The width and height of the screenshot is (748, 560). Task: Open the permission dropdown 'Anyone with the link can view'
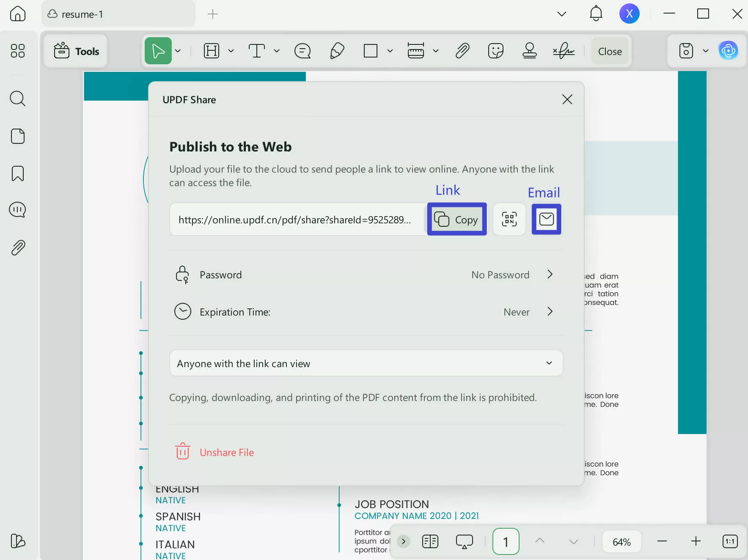[366, 363]
